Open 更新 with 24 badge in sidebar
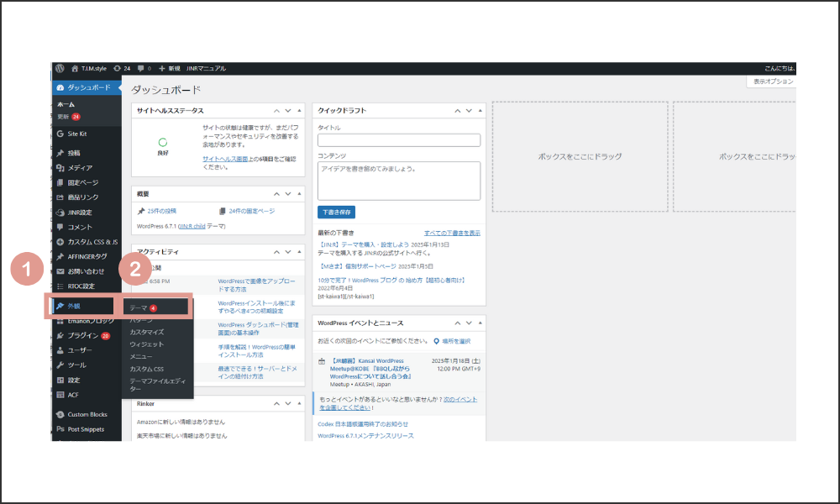Screen dimensions: 840x504 pos(69,117)
